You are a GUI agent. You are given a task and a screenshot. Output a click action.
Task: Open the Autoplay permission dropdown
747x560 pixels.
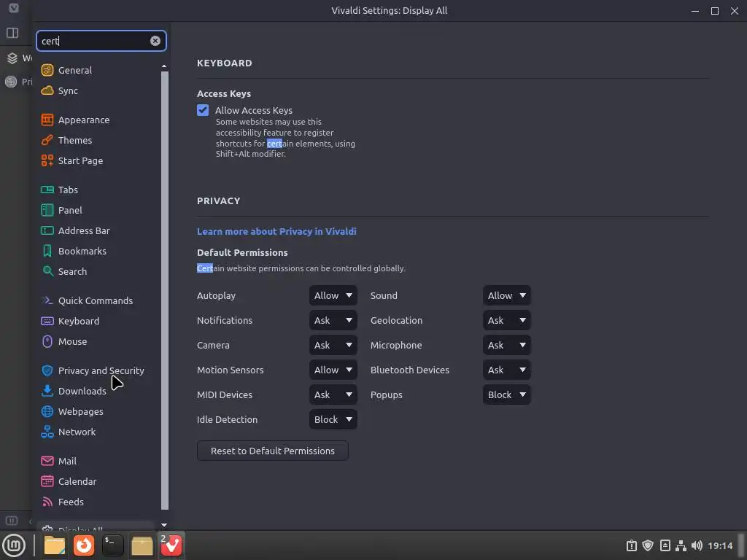[333, 295]
